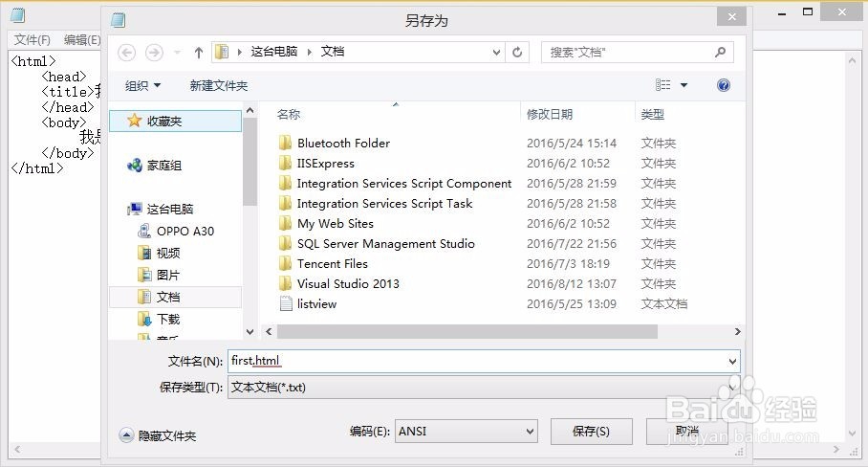Click the search magnifier icon

click(720, 52)
